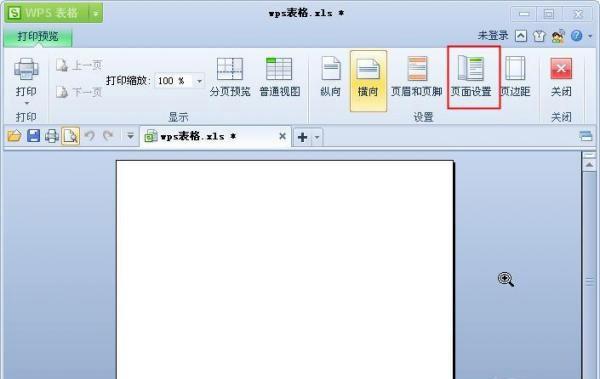Select landscape orientation (横向)
Image resolution: width=600 pixels, height=379 pixels.
(x=368, y=81)
